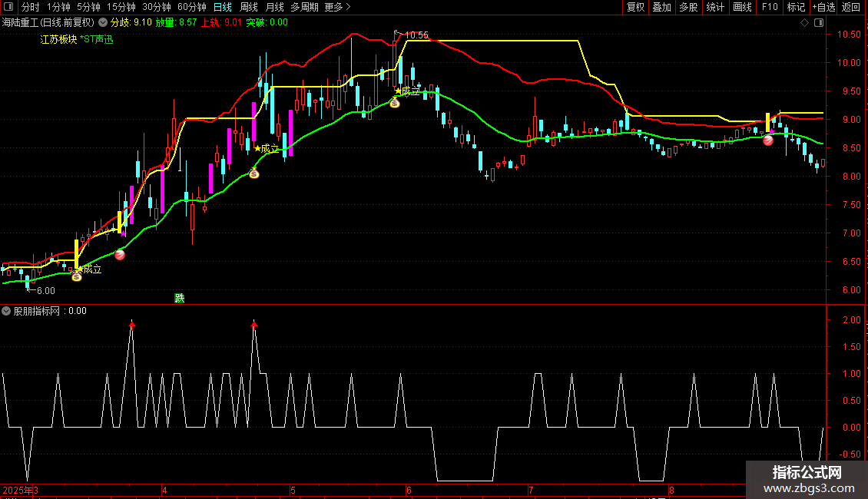Click the *ST声迅 stock link
This screenshot has width=868, height=499.
96,39
